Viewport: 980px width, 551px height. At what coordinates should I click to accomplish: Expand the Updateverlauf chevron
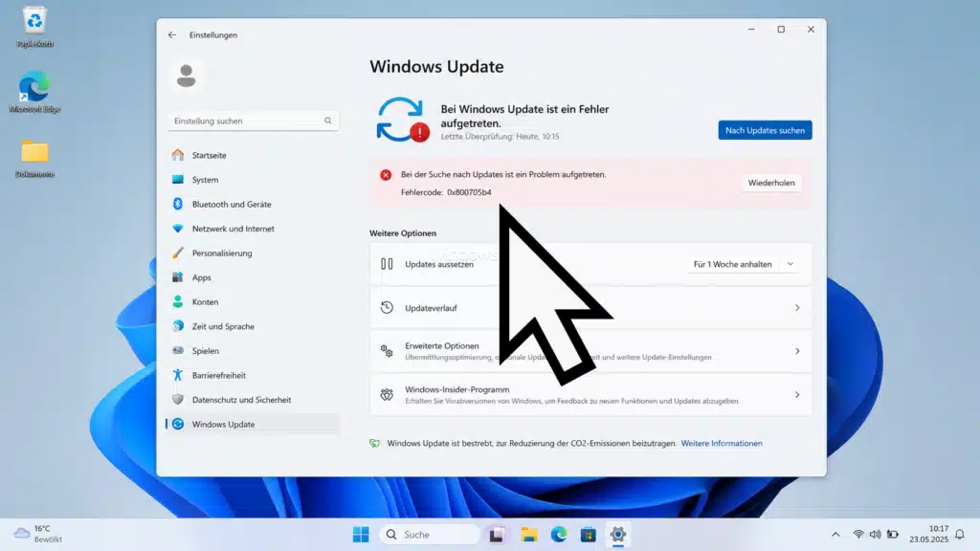[x=797, y=307]
